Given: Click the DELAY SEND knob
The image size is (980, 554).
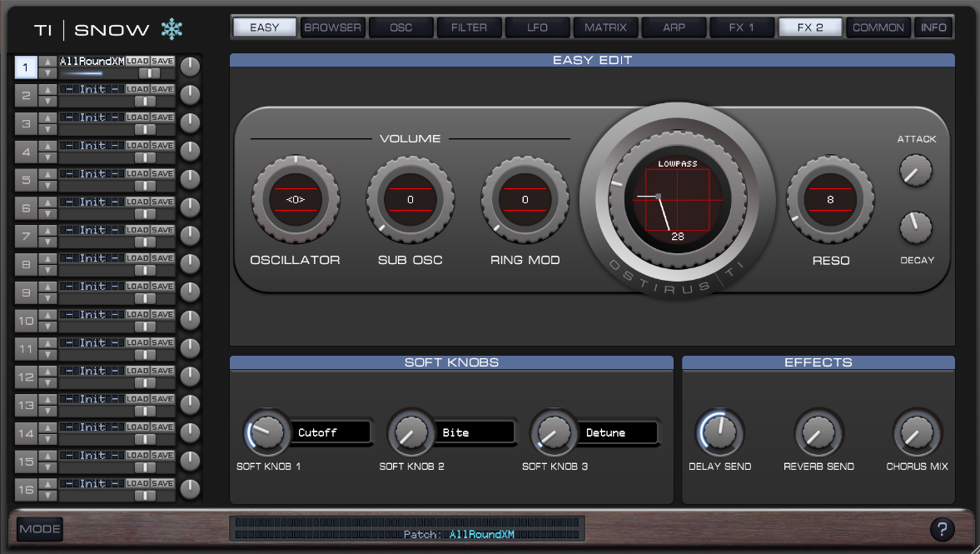Looking at the screenshot, I should coord(720,432).
